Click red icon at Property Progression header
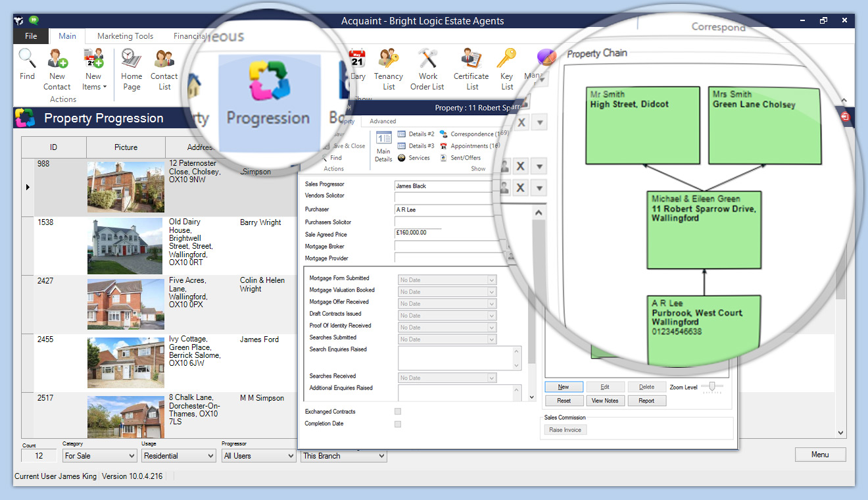This screenshot has height=500, width=868. 845,116
